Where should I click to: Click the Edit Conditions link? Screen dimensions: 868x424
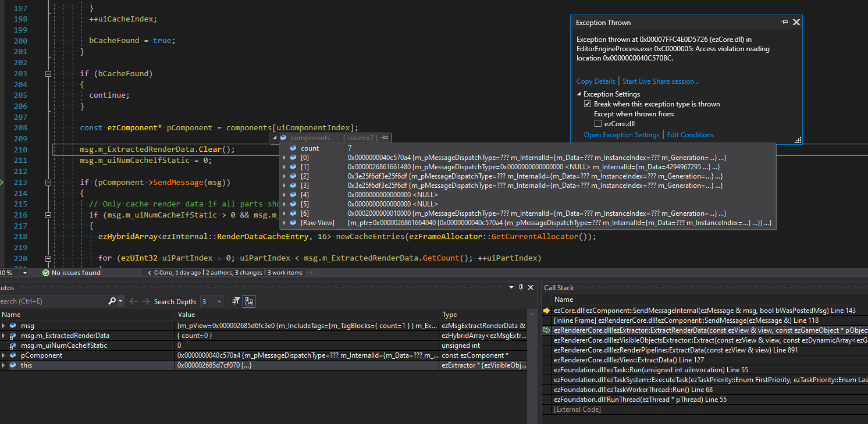[690, 134]
